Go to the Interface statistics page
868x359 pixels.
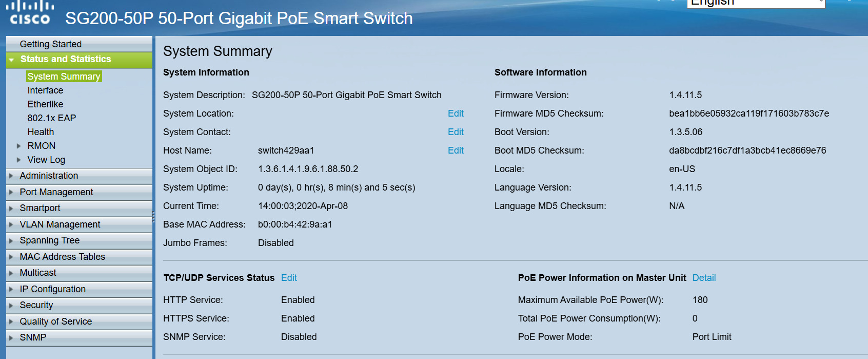45,90
